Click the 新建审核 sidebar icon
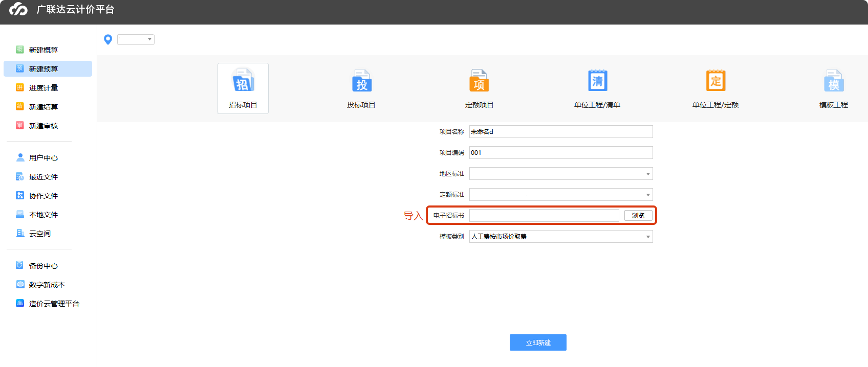 click(20, 125)
